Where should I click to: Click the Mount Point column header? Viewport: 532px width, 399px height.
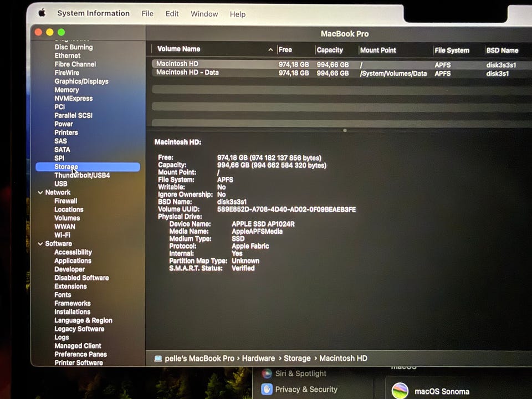point(378,50)
